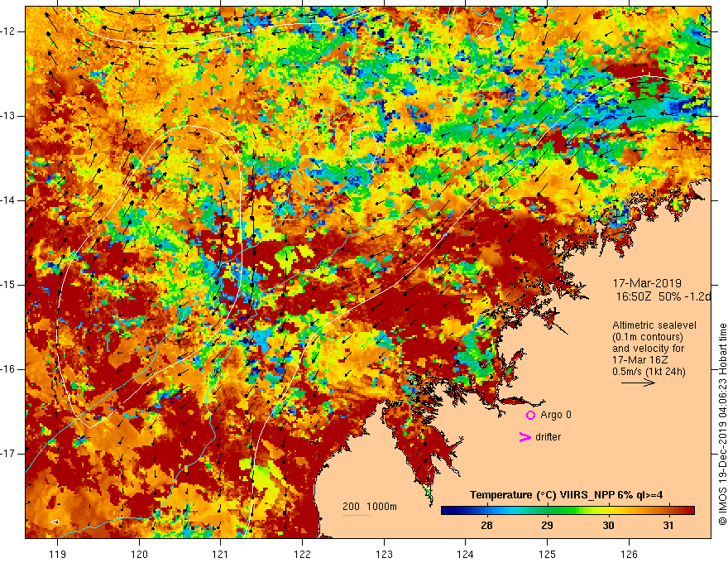Click longitude axis label '124'

[x=465, y=554]
